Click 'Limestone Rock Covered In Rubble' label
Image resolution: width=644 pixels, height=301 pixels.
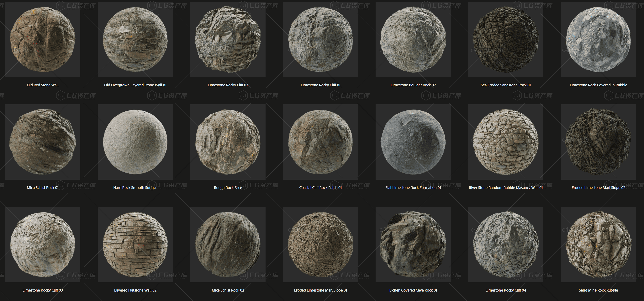click(x=598, y=85)
